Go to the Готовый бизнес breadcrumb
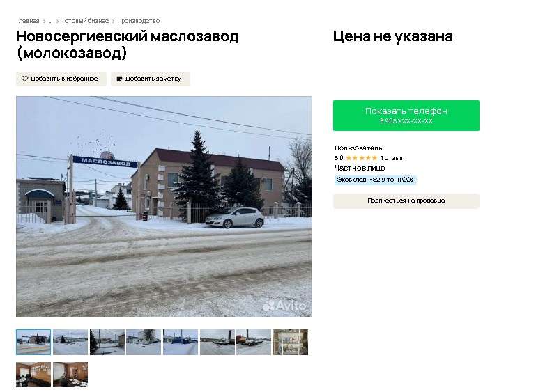This screenshot has width=536, height=392. [x=86, y=21]
